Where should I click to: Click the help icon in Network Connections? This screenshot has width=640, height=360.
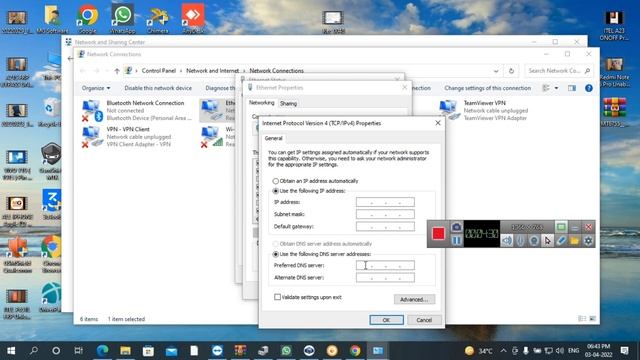[589, 88]
